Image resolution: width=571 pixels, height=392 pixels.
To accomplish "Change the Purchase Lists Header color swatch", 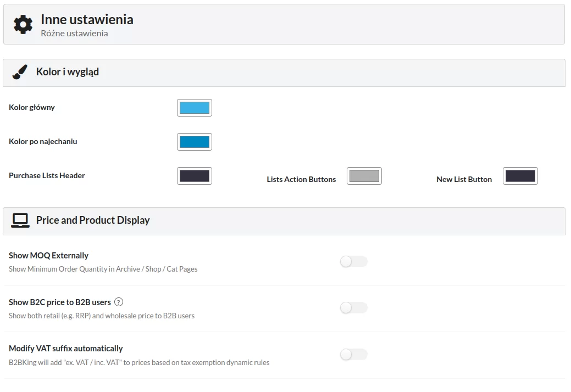I will pos(195,176).
